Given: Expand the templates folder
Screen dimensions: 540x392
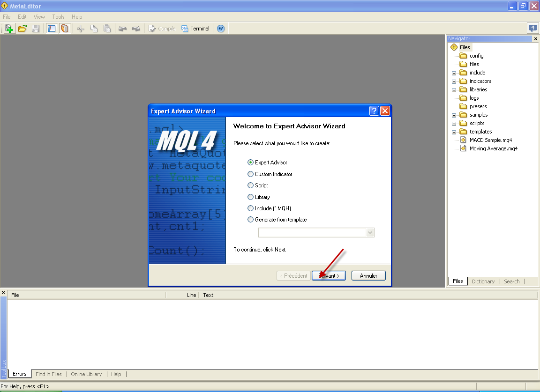Looking at the screenshot, I should (x=454, y=132).
